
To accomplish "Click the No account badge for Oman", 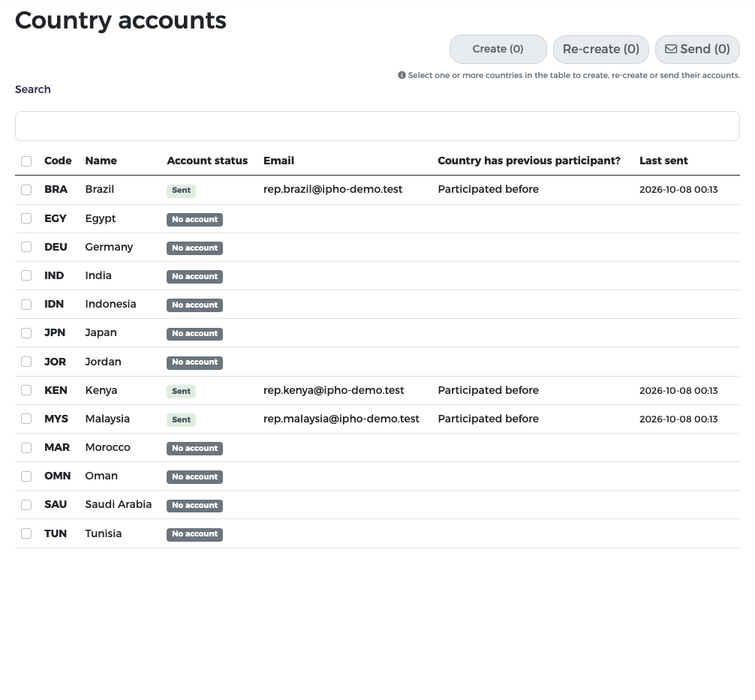I will [x=194, y=476].
